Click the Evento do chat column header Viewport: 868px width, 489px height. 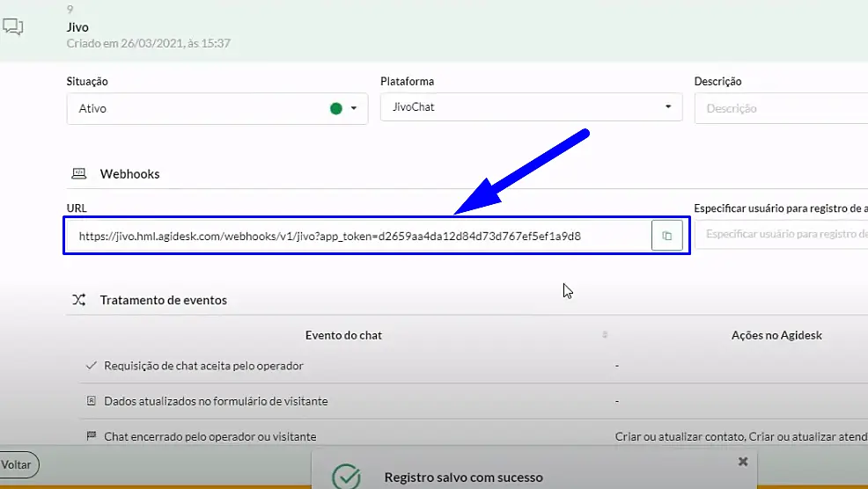click(x=343, y=335)
